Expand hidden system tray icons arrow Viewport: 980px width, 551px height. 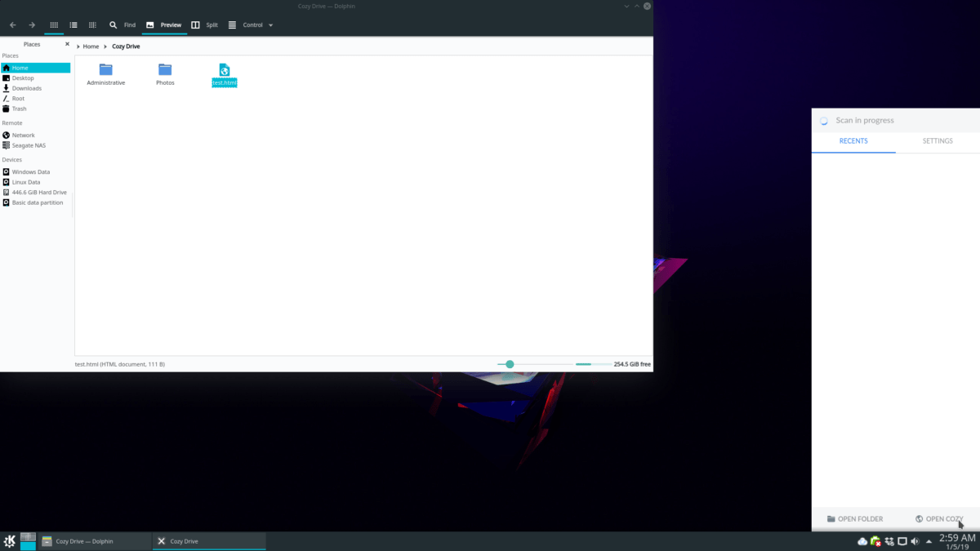click(x=929, y=541)
